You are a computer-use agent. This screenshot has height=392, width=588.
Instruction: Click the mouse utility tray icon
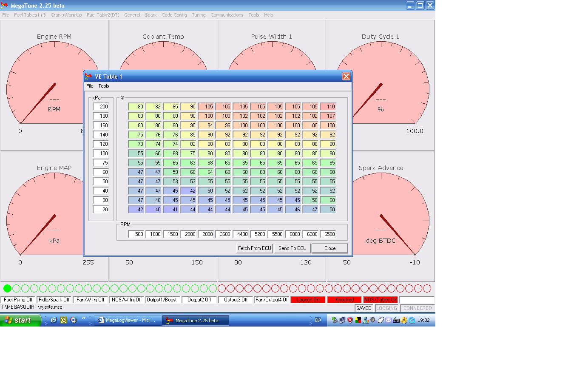click(381, 320)
